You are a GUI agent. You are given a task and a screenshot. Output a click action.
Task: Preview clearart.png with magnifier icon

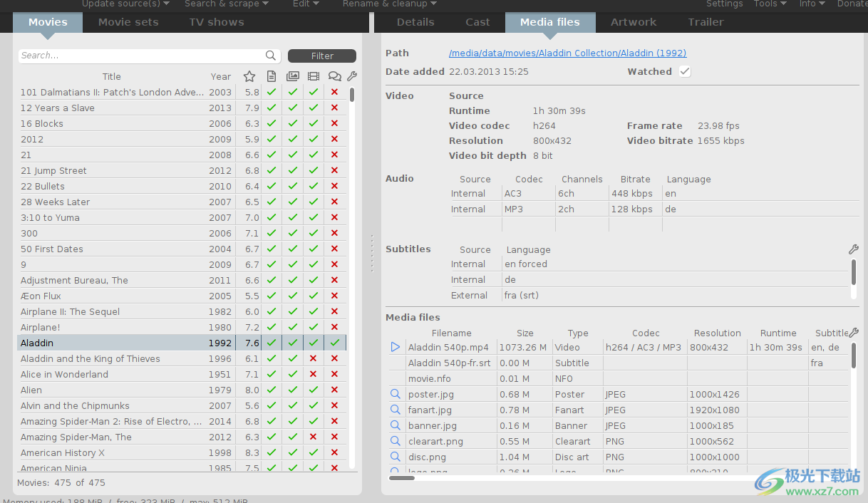396,441
